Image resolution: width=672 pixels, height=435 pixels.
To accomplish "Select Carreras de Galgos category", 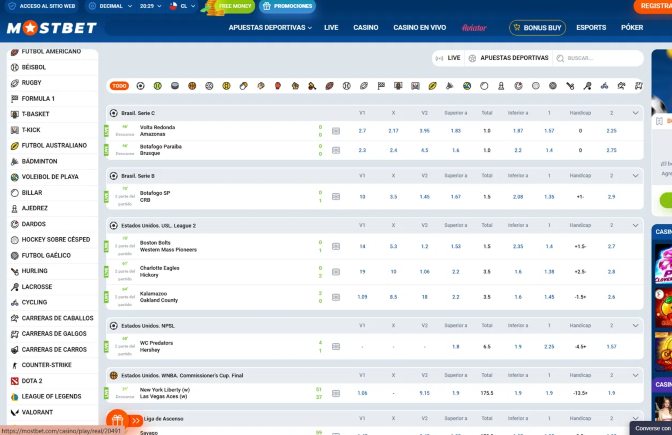I will point(52,334).
